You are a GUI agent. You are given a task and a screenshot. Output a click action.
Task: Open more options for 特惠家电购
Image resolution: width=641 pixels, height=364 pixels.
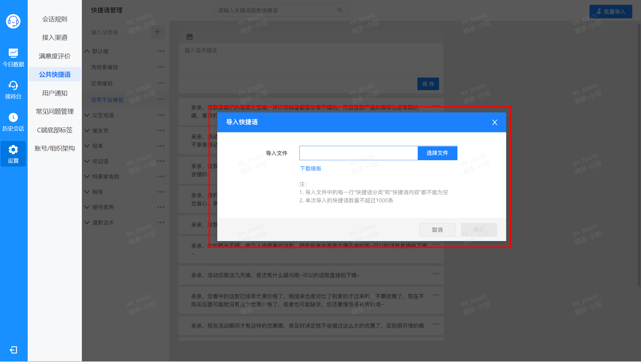[x=161, y=176]
